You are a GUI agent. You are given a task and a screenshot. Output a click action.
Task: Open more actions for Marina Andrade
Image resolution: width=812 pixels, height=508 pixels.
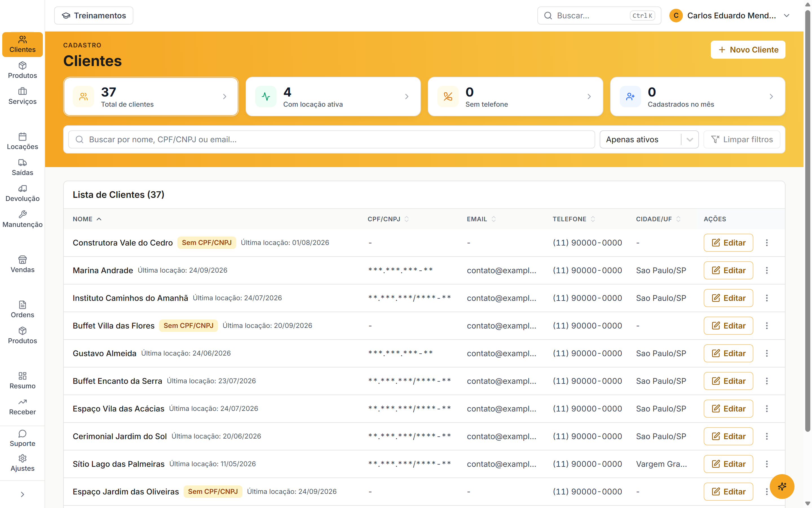(x=767, y=270)
